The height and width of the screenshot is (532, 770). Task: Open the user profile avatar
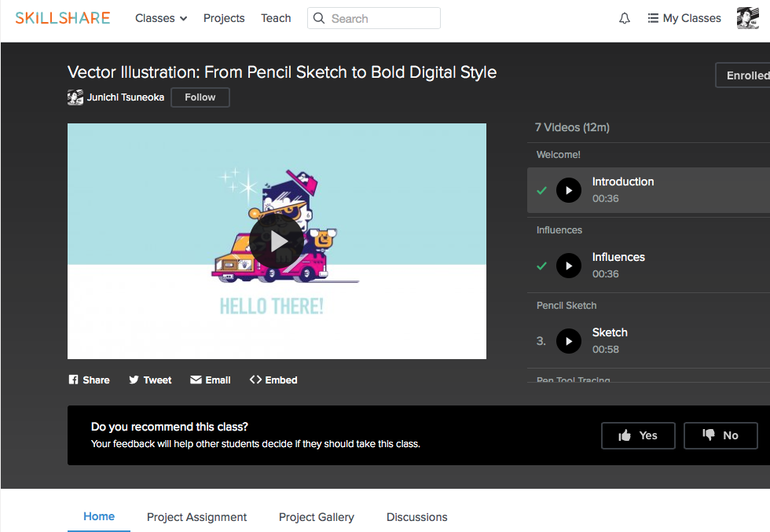(x=747, y=18)
